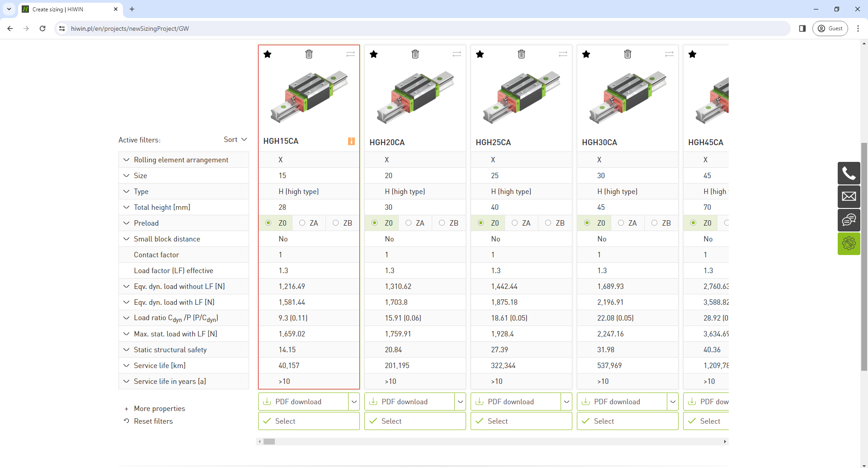Click Reset filters
The image size is (868, 468).
(149, 421)
